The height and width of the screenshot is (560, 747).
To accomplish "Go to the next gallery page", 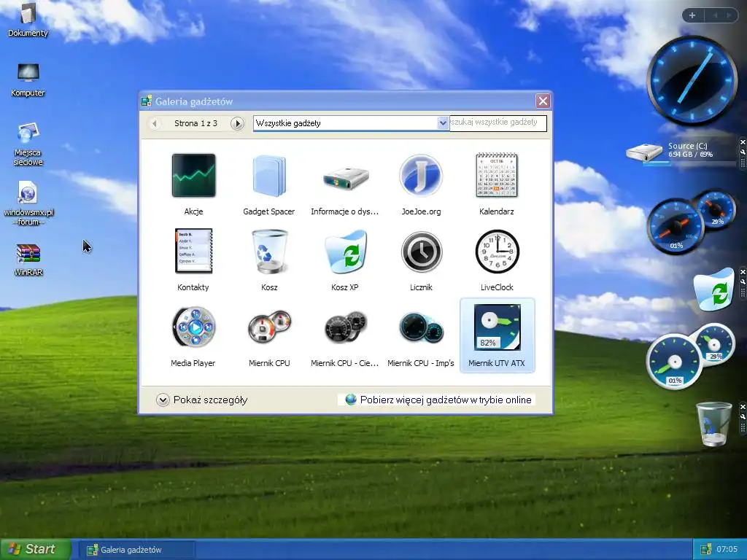I will tap(237, 124).
